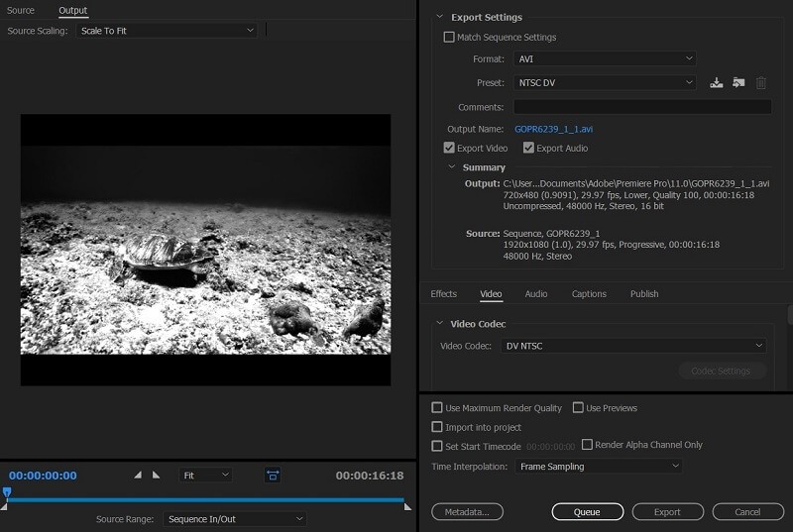The image size is (793, 532).
Task: Click the Set In Point triangle icon
Action: click(138, 475)
